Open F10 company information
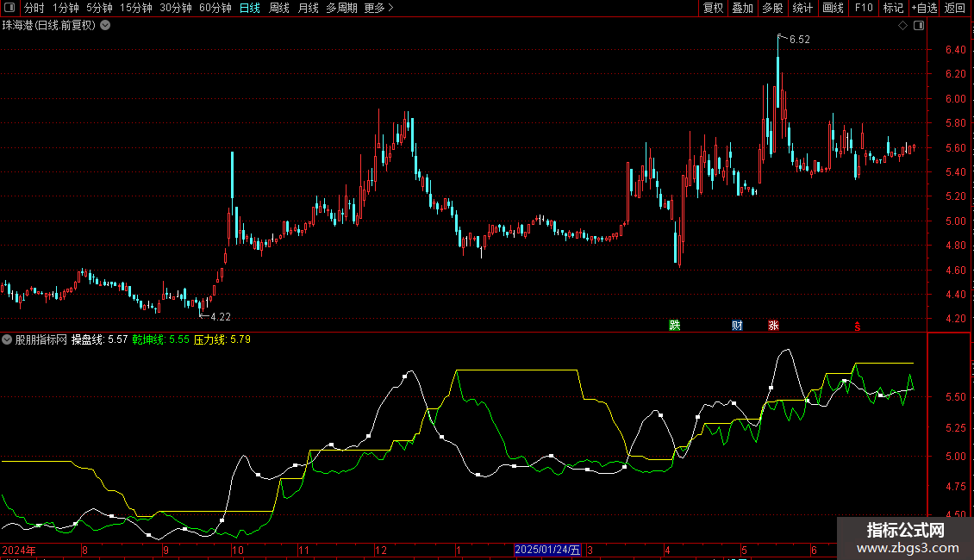The image size is (974, 560). point(864,8)
